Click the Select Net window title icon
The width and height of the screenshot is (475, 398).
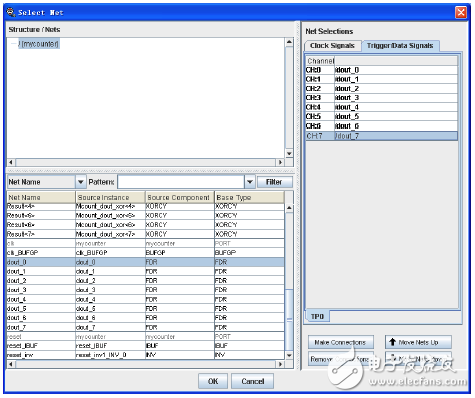tap(11, 12)
